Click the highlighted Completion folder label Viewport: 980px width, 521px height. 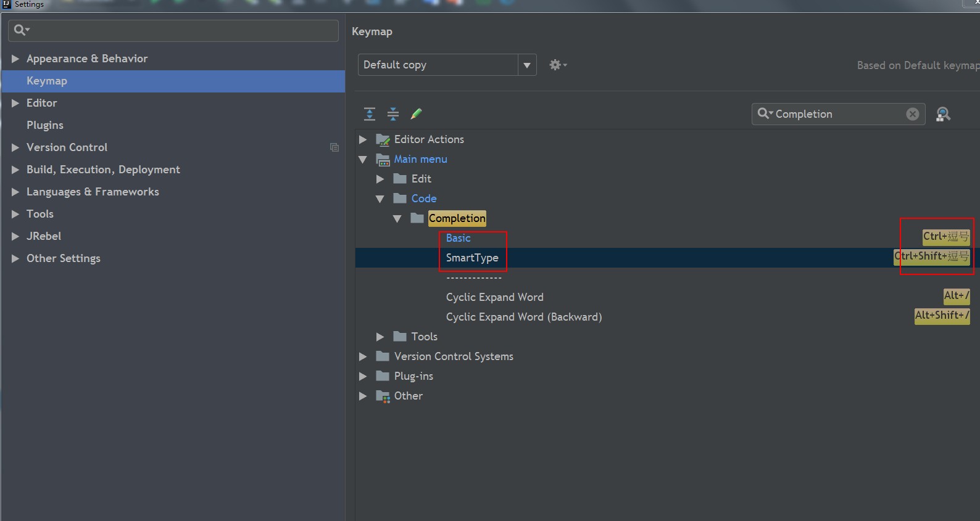tap(457, 218)
